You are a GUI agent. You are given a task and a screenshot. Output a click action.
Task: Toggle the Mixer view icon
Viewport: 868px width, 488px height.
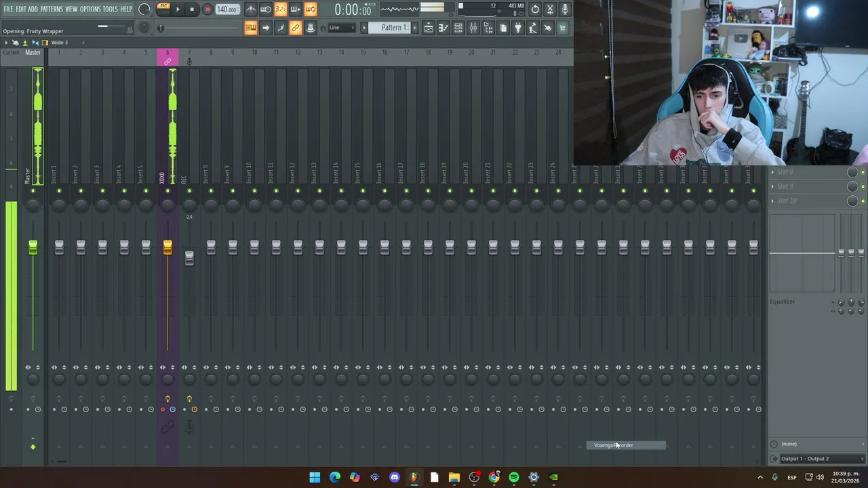(x=473, y=28)
